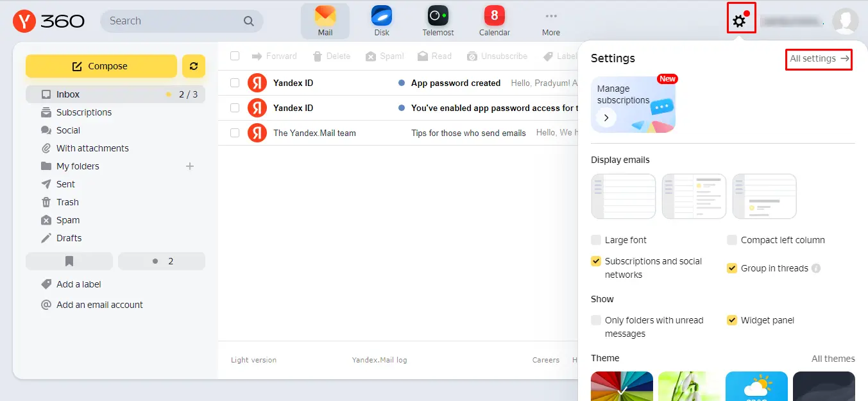Expand My folders
This screenshot has width=868, height=401.
click(x=78, y=166)
